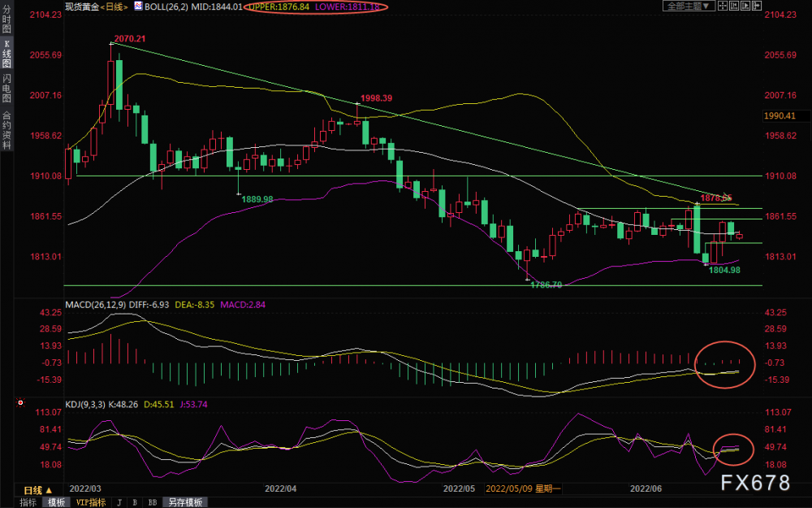Jump to the chart's first bar icon
This screenshot has width=812, height=508.
coord(734,6)
